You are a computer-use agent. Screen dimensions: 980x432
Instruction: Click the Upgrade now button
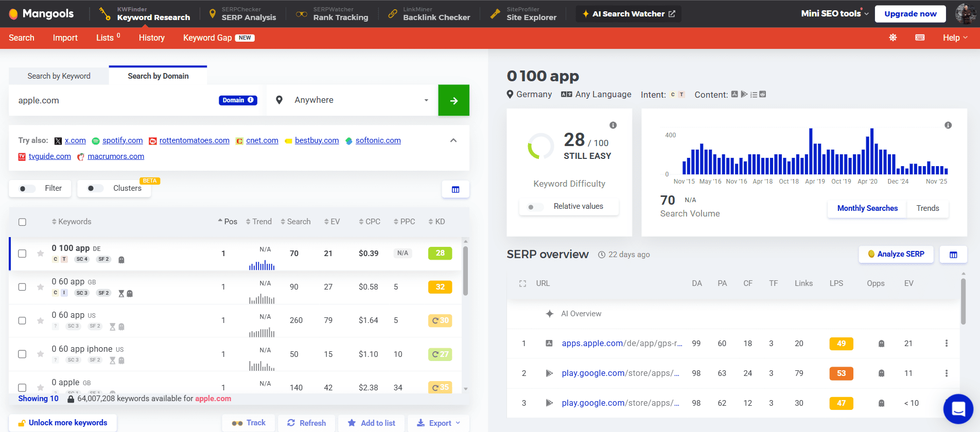[911, 14]
